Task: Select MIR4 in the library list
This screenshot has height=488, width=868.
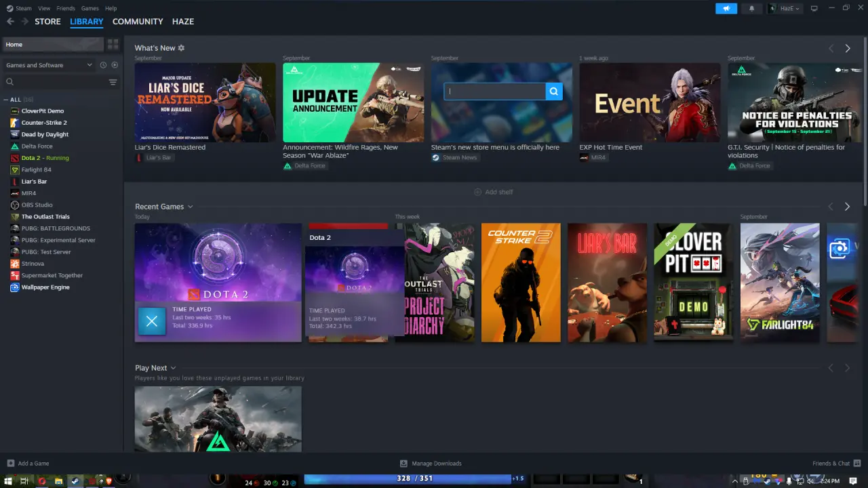Action: pos(28,193)
